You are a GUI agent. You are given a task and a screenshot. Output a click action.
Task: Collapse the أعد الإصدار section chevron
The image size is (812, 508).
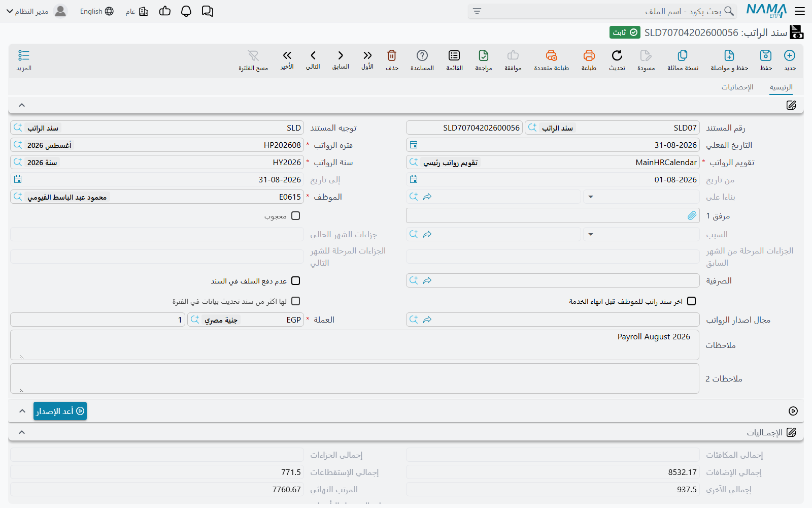click(22, 411)
